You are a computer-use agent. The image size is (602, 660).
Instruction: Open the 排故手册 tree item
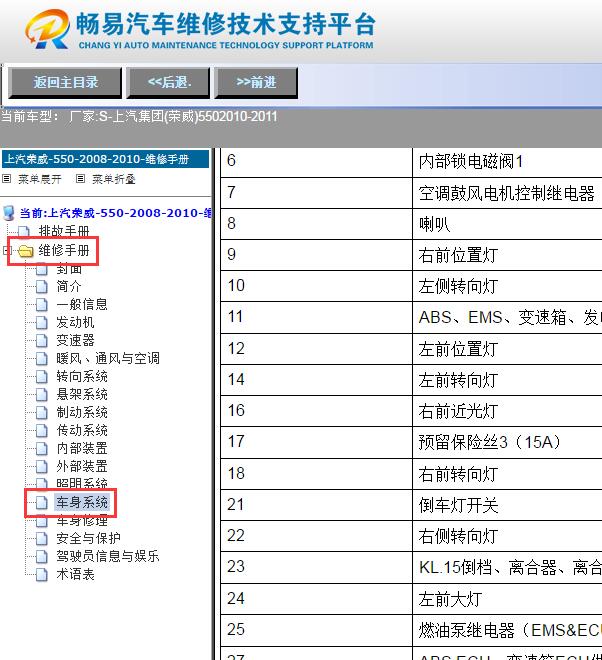64,231
